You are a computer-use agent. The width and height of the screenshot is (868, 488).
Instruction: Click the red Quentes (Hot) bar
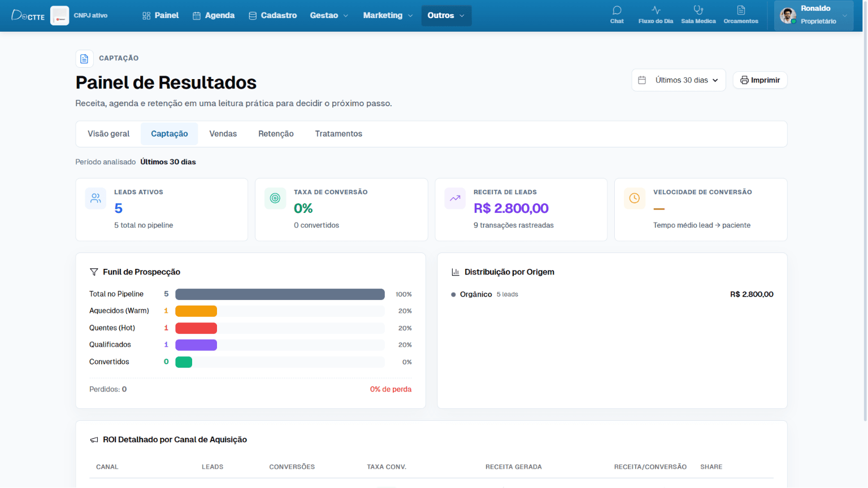[x=196, y=328]
